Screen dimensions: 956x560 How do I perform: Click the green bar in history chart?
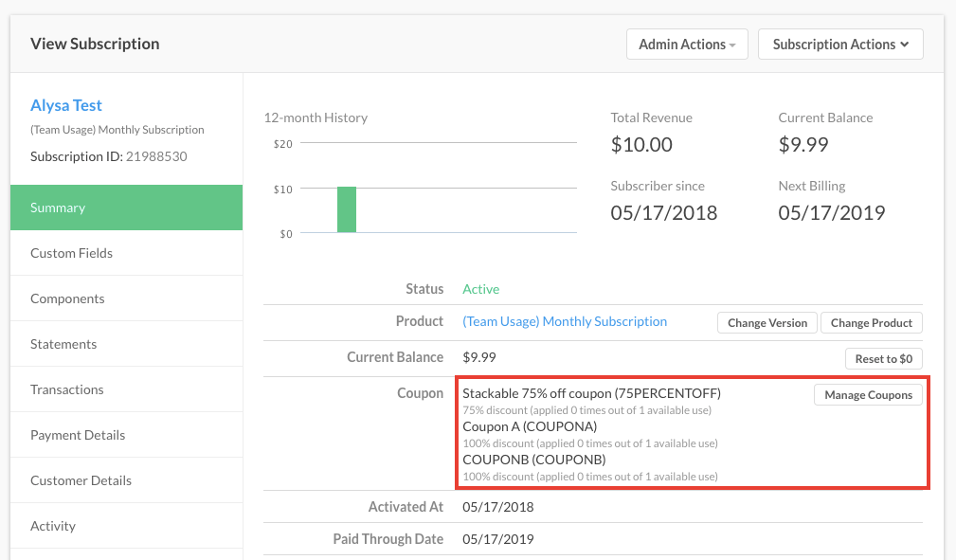pos(347,209)
